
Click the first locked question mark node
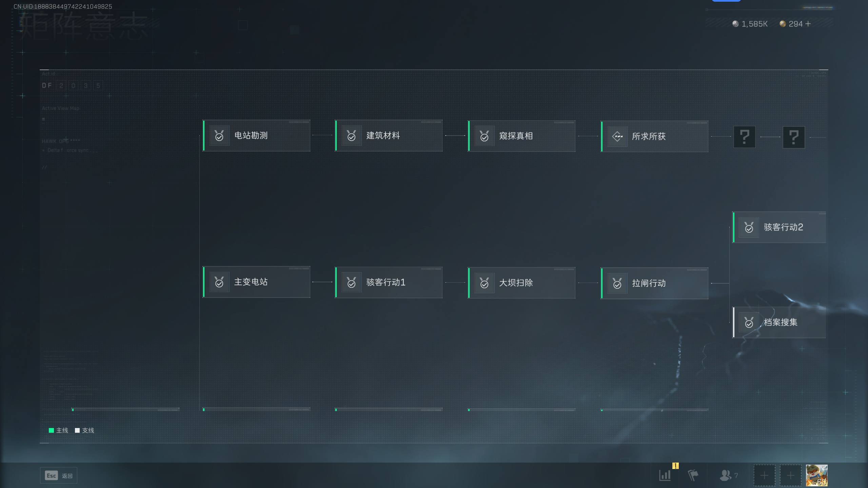pos(745,137)
